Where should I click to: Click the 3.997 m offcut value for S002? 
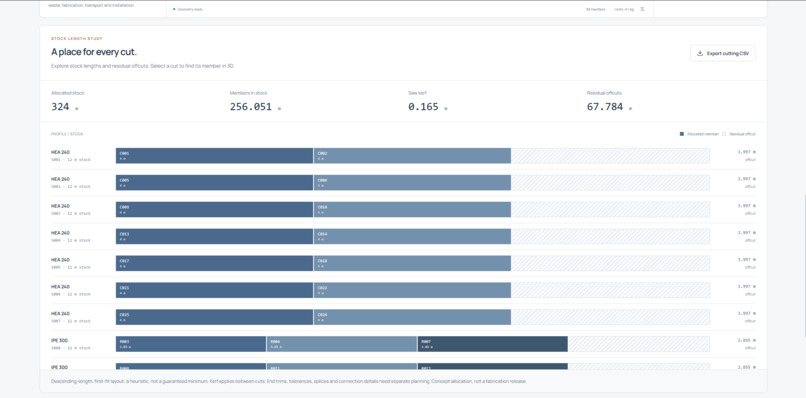pos(746,179)
